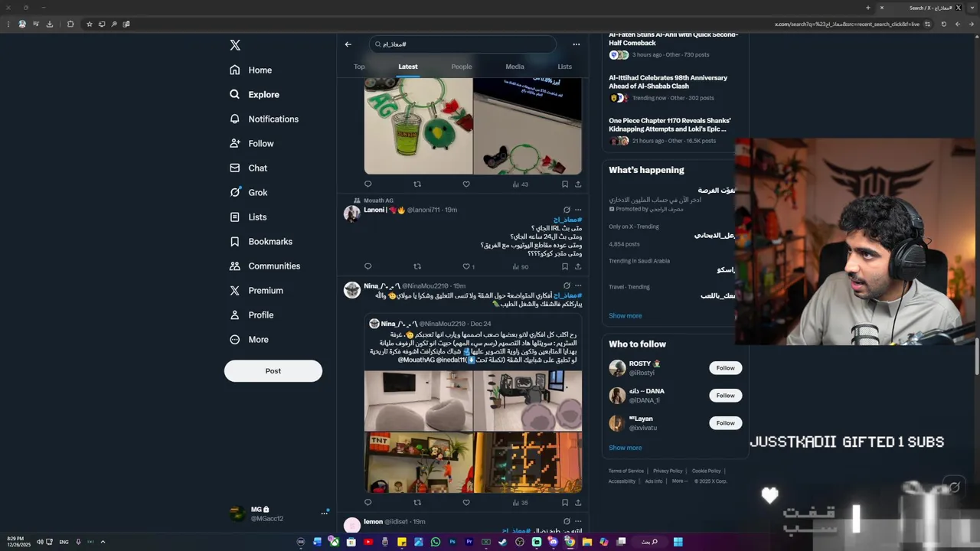Repost Lanoni's post
This screenshot has width=980, height=551.
[417, 266]
